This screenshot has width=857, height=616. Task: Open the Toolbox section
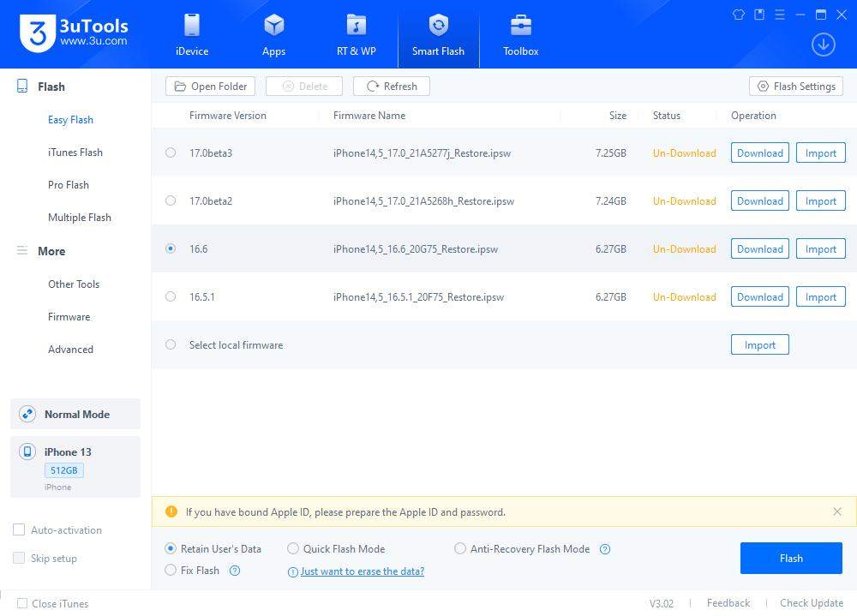520,34
